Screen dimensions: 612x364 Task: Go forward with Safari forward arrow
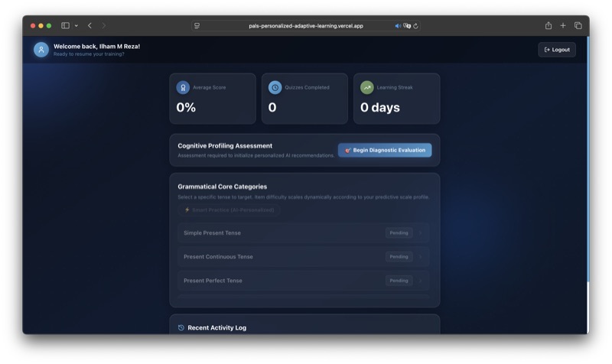coord(103,26)
